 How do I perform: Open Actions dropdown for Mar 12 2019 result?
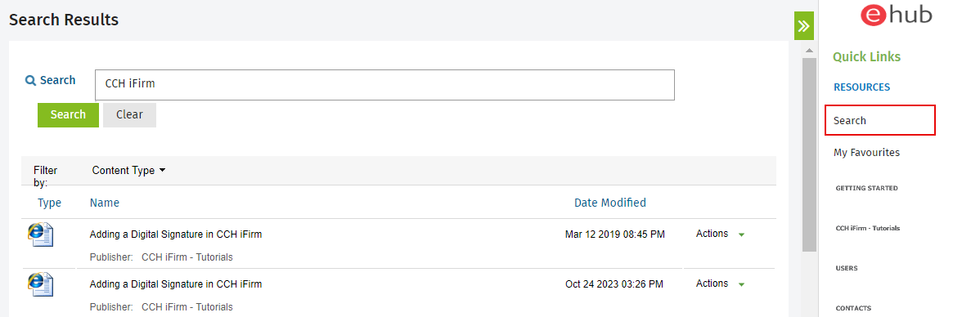pyautogui.click(x=720, y=234)
